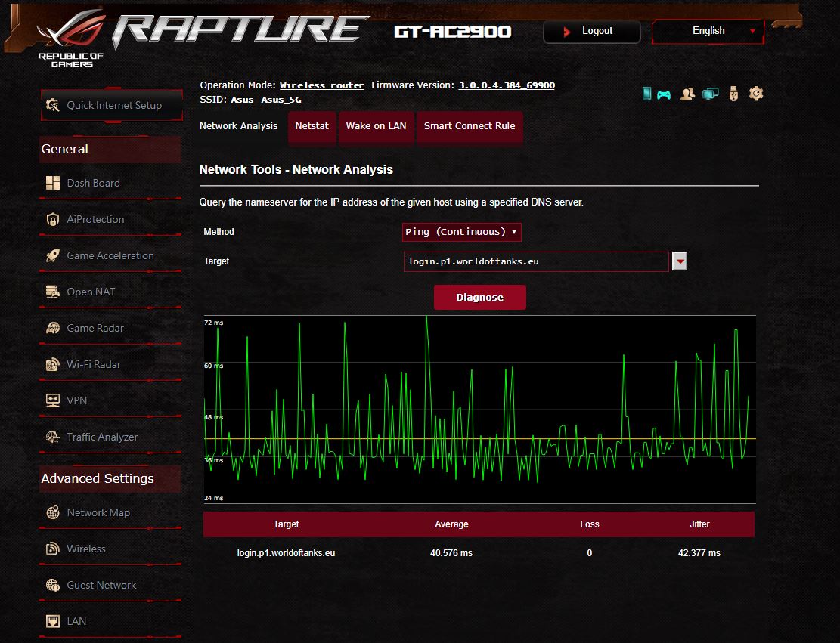Switch to the Smart Connect Rule tab

coord(470,127)
